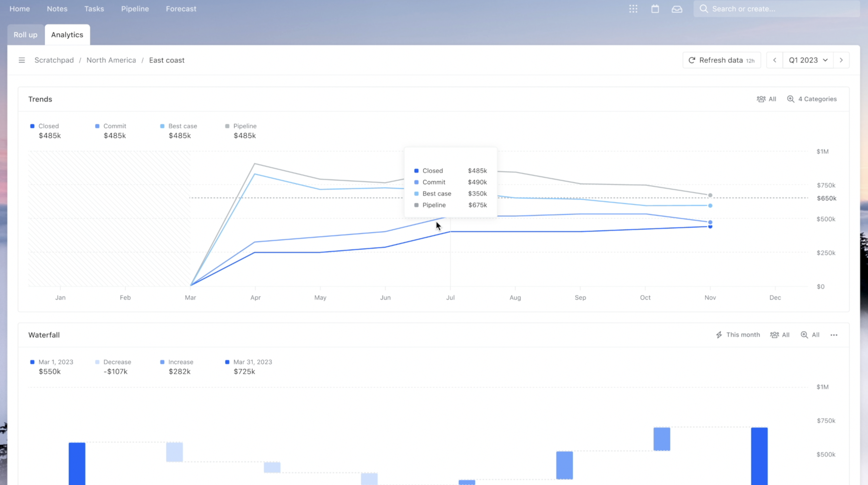Click inside the Search or create field
Viewport: 868px width, 485px height.
(758, 9)
